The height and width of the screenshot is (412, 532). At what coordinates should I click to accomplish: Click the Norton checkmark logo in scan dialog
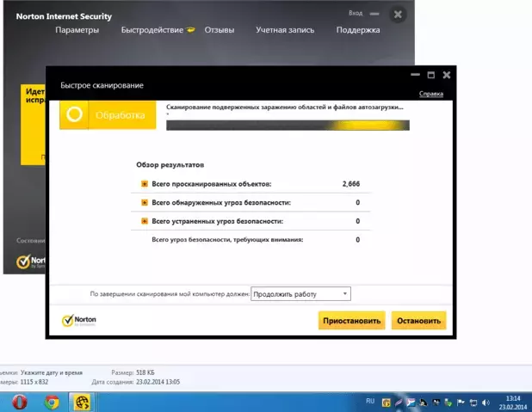tap(78, 320)
